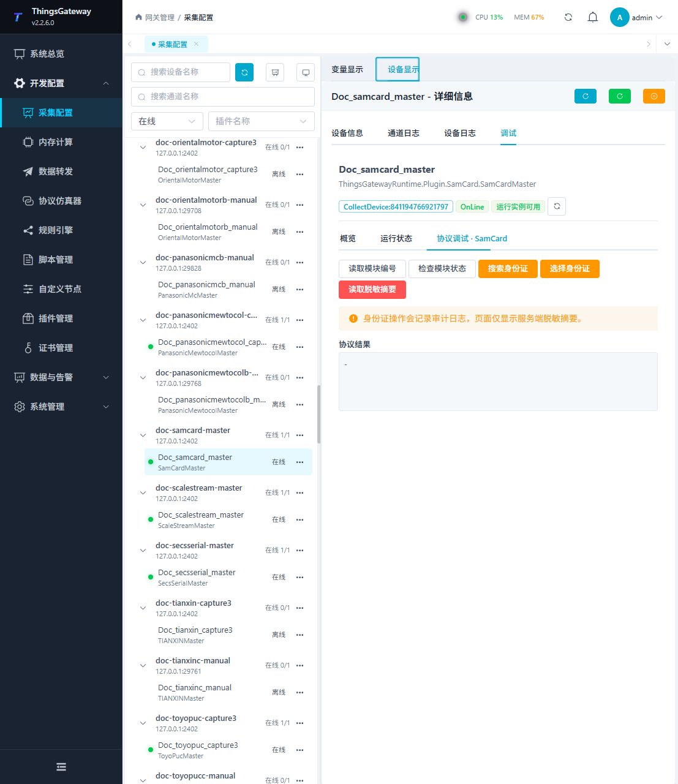Open more menu for Doc_toyopuc_capture3 device
Viewport: 678px width, 784px height.
tap(299, 750)
